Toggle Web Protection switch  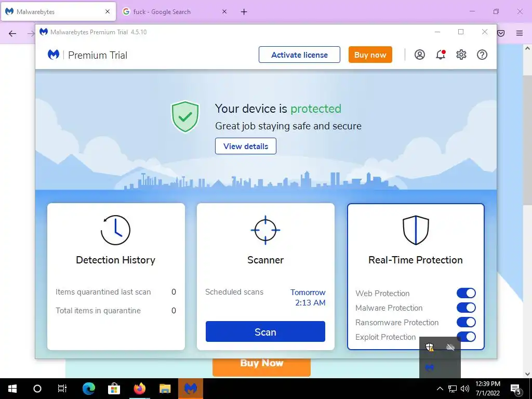[466, 293]
